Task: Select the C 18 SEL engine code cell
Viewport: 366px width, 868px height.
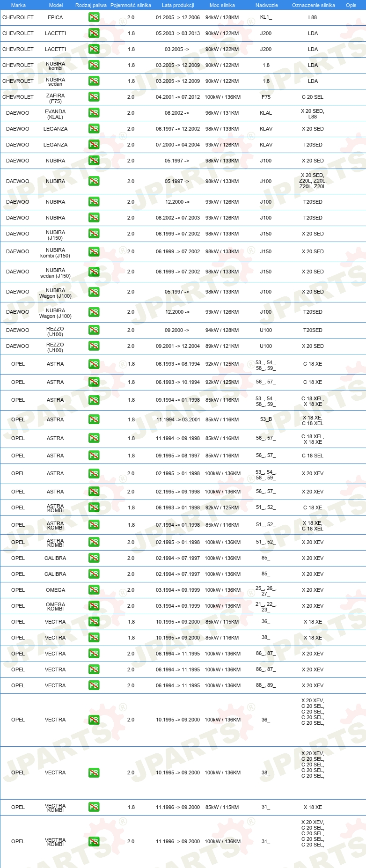Action: (x=313, y=456)
